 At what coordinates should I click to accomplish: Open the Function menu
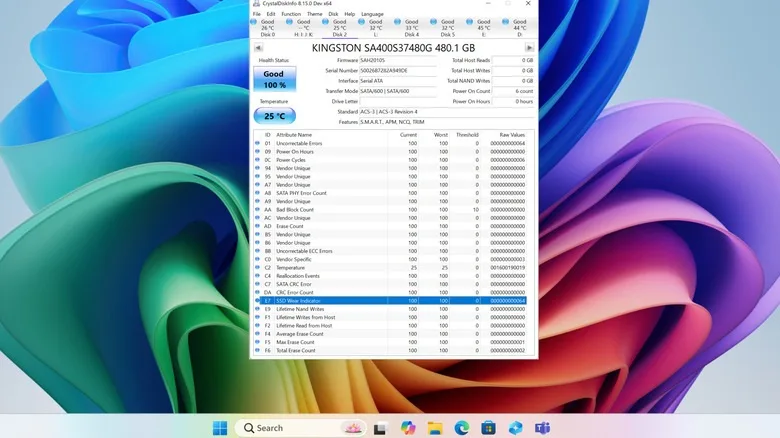point(291,14)
